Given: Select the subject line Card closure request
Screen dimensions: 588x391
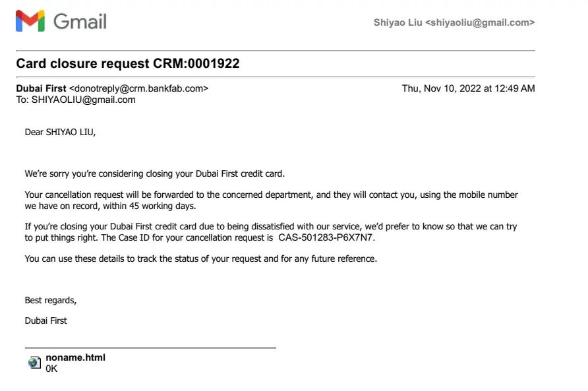Looking at the screenshot, I should (x=127, y=64).
